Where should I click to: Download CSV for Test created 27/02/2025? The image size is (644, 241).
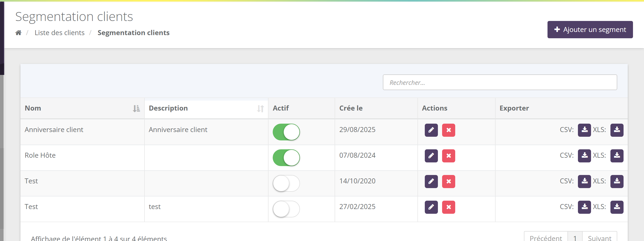(584, 207)
